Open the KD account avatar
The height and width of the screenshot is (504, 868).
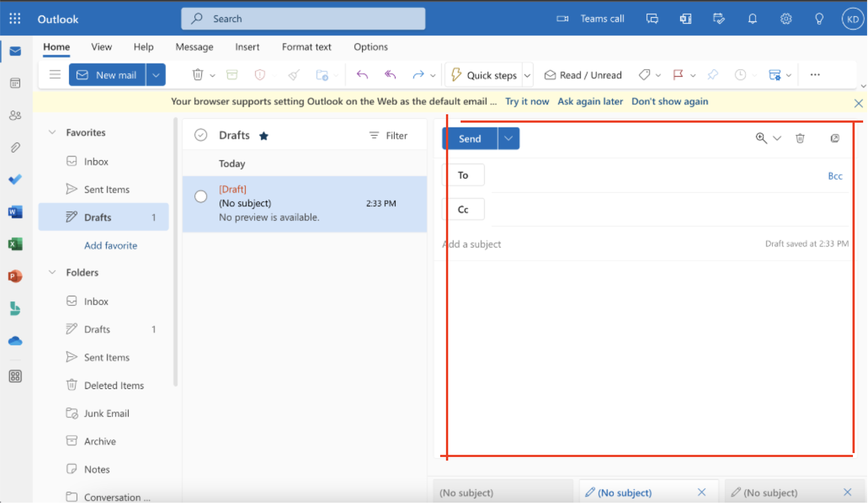point(852,19)
